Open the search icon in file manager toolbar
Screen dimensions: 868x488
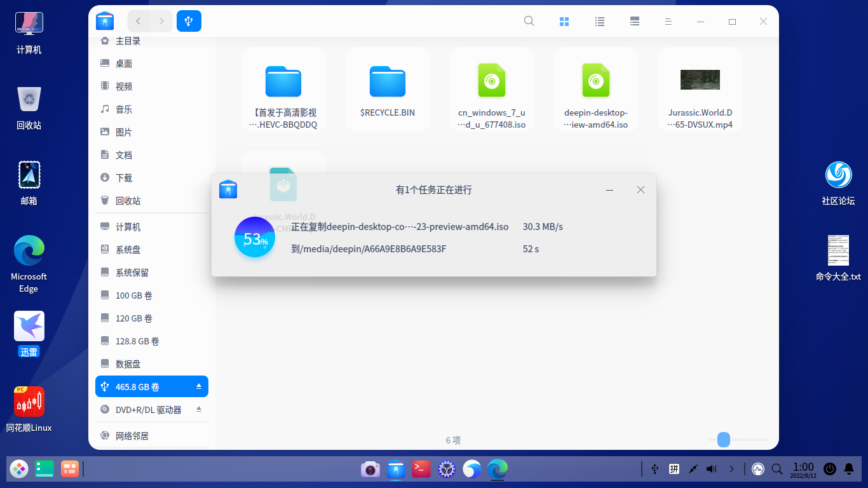click(529, 21)
